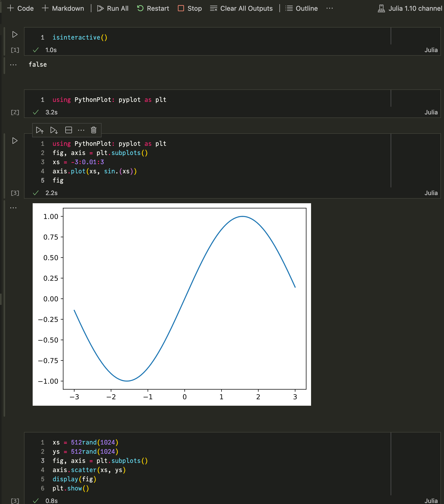Click the success checkmark next to 3.2s

[x=36, y=112]
